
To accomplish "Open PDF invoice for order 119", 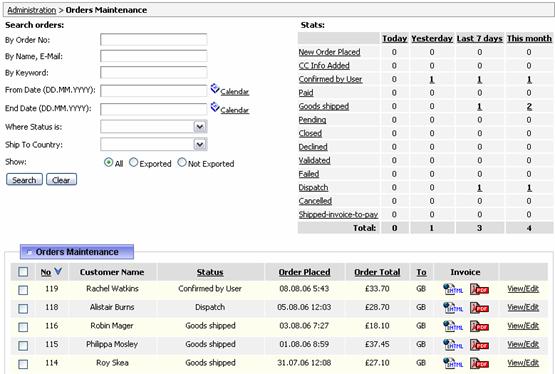I will [x=479, y=289].
